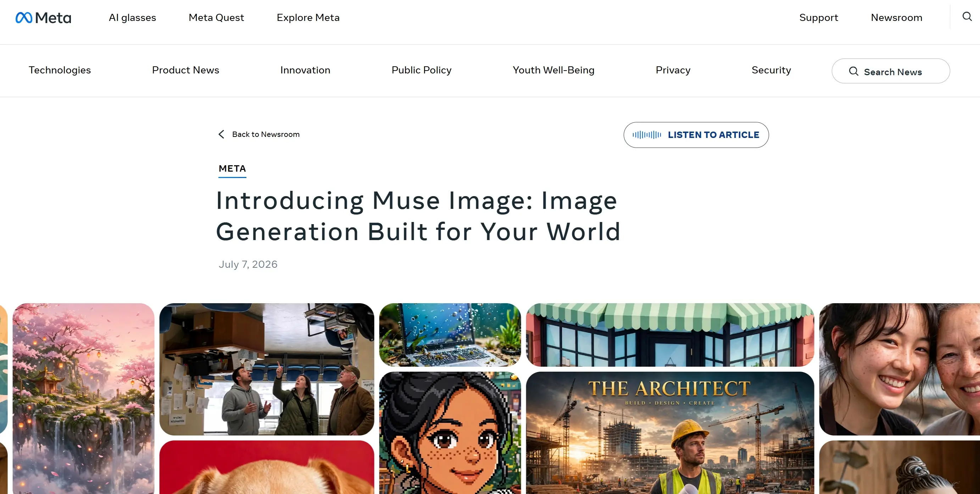980x494 pixels.
Task: Open the Meta Quest menu
Action: point(216,18)
